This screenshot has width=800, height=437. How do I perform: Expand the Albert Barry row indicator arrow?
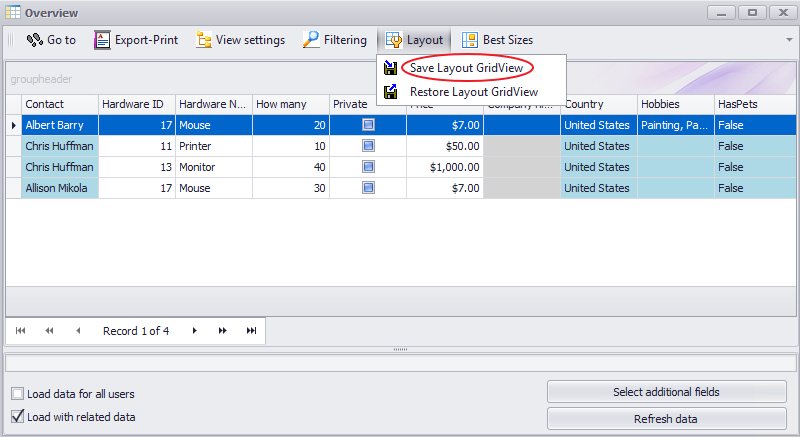13,125
